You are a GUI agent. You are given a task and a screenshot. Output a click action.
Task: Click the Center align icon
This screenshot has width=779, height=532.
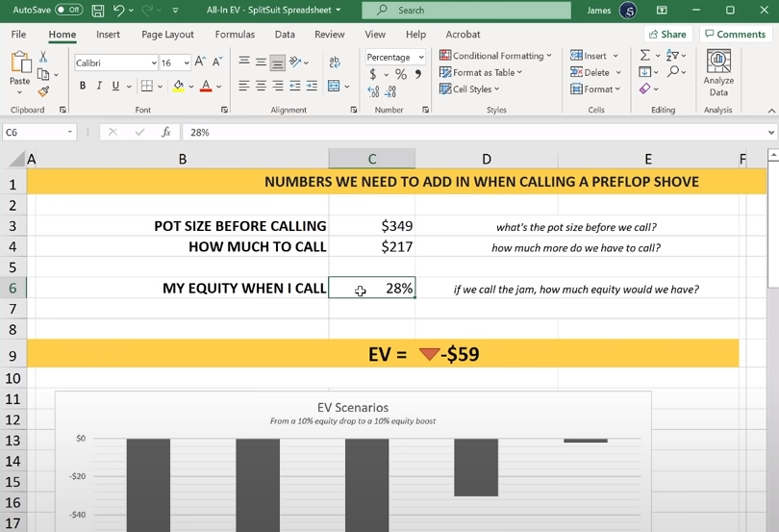pos(261,86)
